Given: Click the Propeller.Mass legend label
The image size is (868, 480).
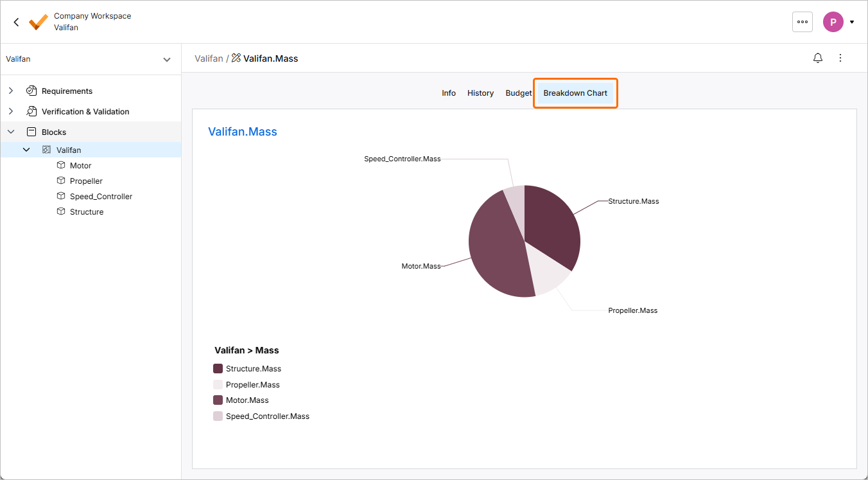Looking at the screenshot, I should click(x=253, y=385).
